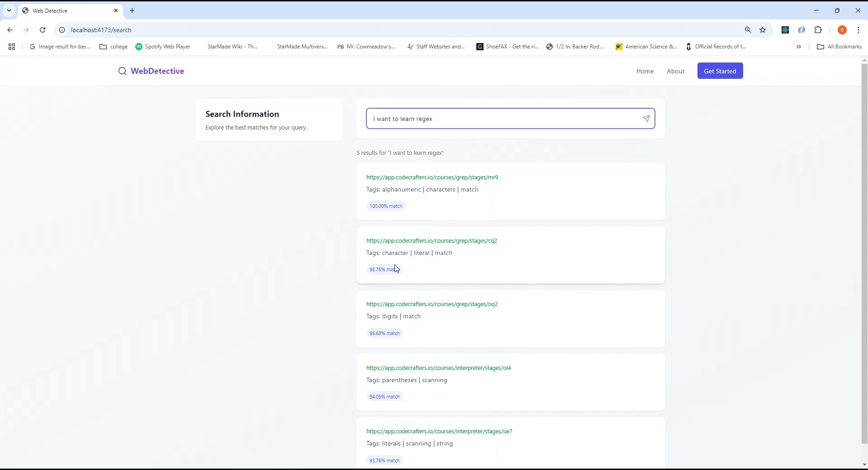The image size is (868, 470).
Task: Go to the Home nav item
Action: click(645, 71)
